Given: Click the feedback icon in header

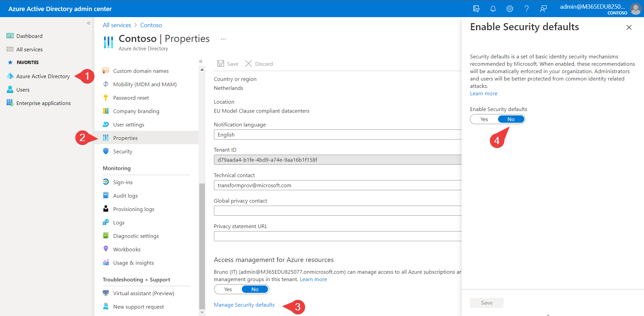Looking at the screenshot, I should coord(543,9).
